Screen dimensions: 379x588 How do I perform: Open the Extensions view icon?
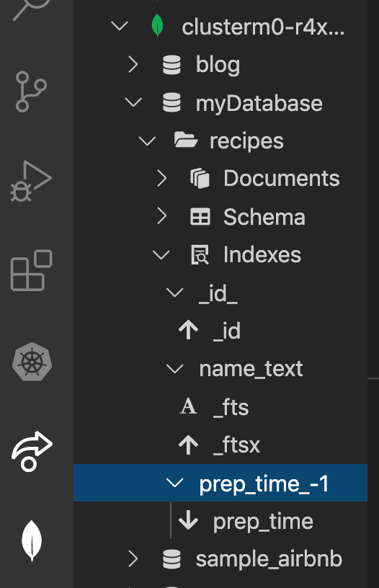(x=31, y=270)
